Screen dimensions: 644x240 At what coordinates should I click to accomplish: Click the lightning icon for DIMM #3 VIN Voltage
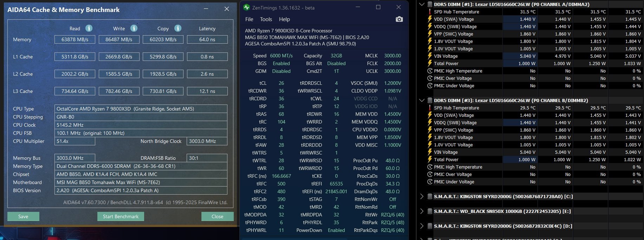[430, 152]
